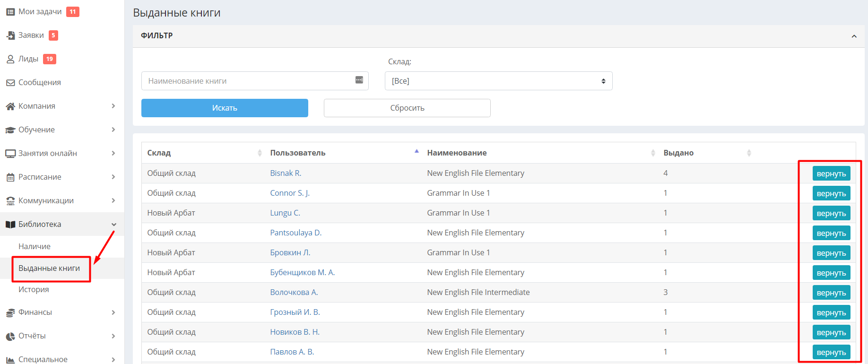Image resolution: width=868 pixels, height=364 pixels.
Task: Click the Лиды badge showing 19
Action: (x=50, y=59)
